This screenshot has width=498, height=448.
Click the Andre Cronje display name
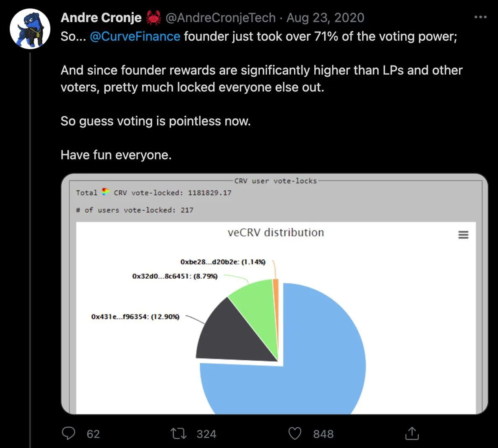tap(101, 18)
